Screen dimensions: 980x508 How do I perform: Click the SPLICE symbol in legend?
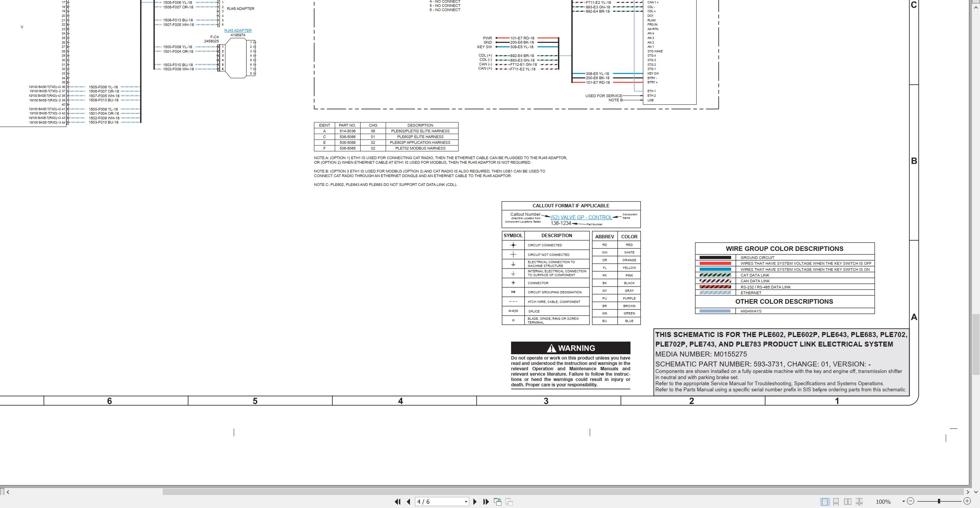coord(513,311)
